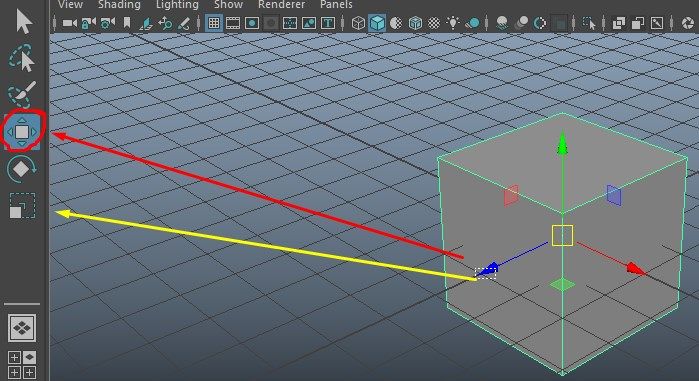Toggle the Field Chart display

coord(290,23)
